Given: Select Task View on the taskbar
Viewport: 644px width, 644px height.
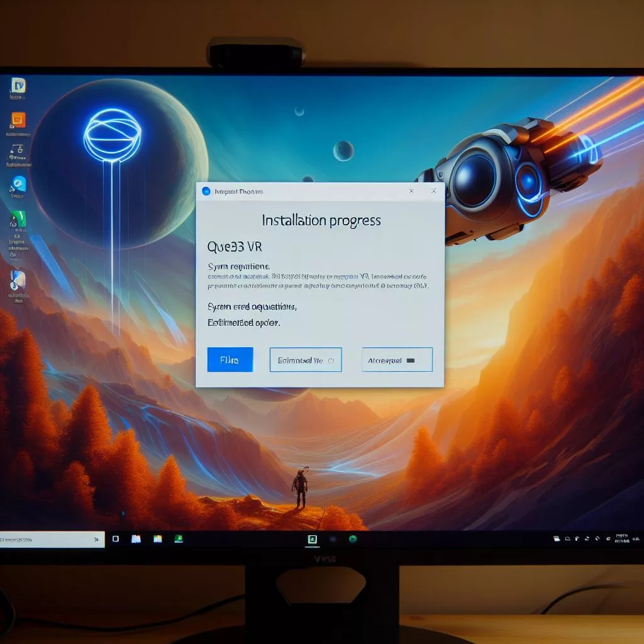Looking at the screenshot, I should pos(114,540).
